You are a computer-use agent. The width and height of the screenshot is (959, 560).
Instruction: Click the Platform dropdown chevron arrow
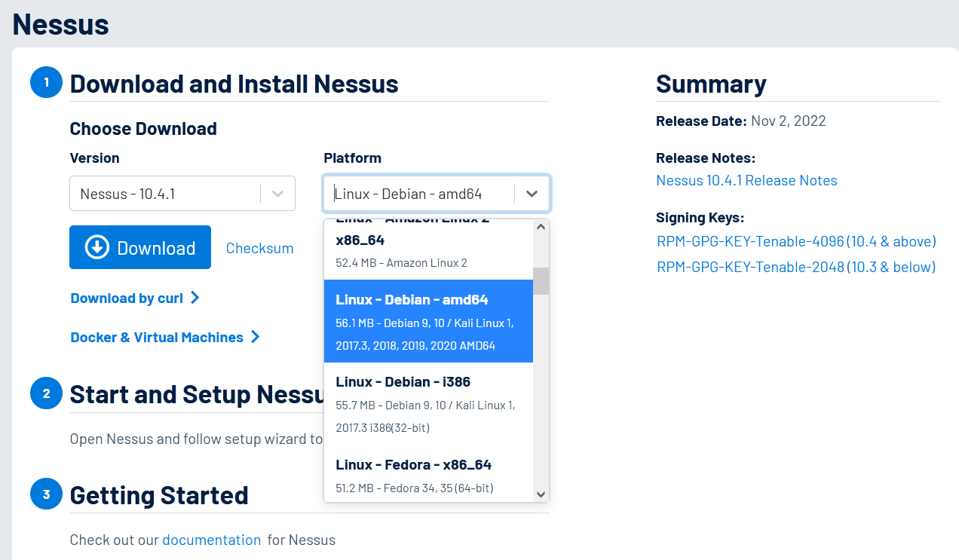(x=532, y=194)
